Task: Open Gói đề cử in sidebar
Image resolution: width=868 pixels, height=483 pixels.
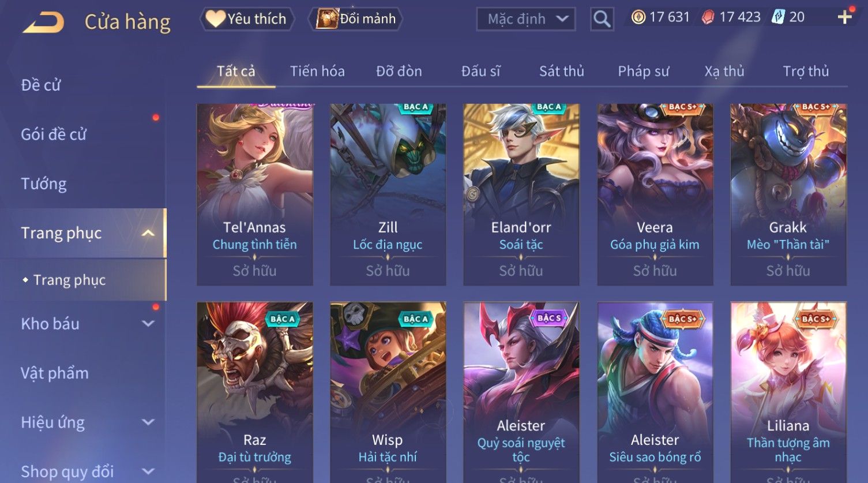Action: tap(54, 134)
